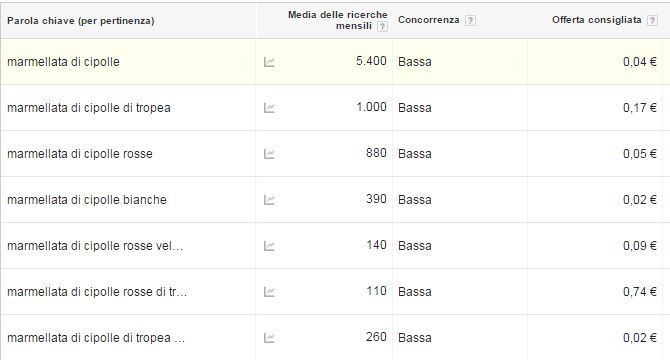Click the 5.400 monthly searches value

(371, 61)
